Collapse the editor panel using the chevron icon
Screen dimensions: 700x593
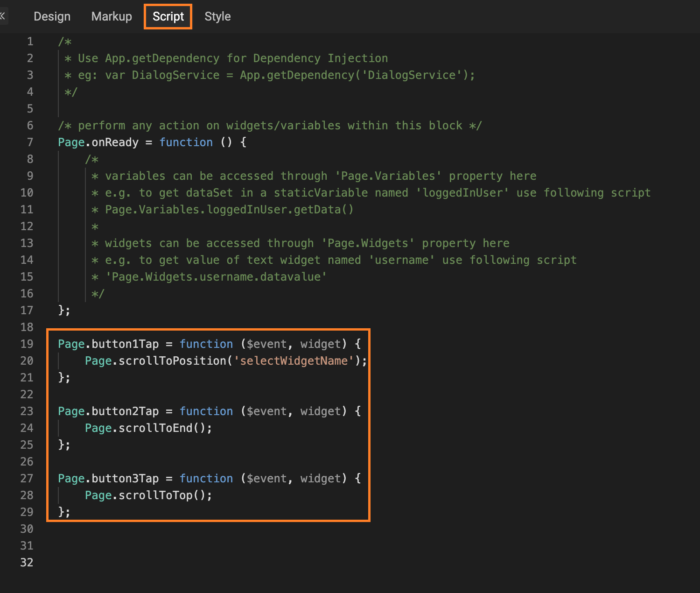coord(3,16)
